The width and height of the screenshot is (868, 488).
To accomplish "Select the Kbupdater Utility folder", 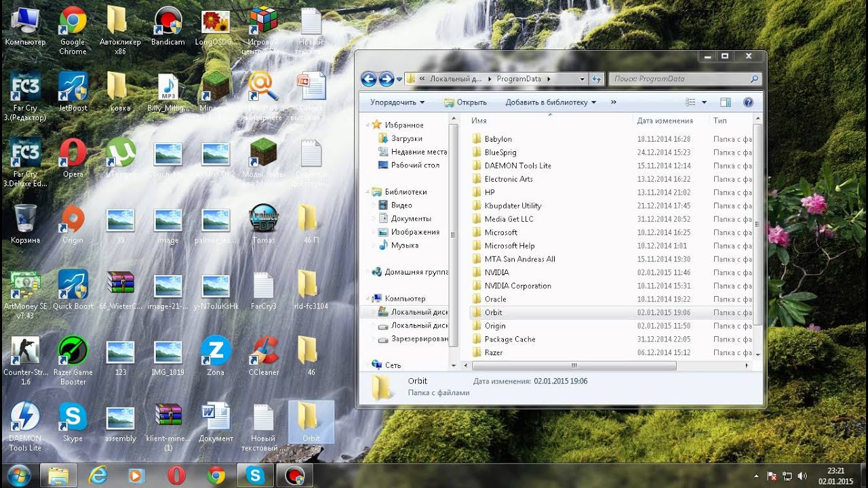I will tap(507, 205).
